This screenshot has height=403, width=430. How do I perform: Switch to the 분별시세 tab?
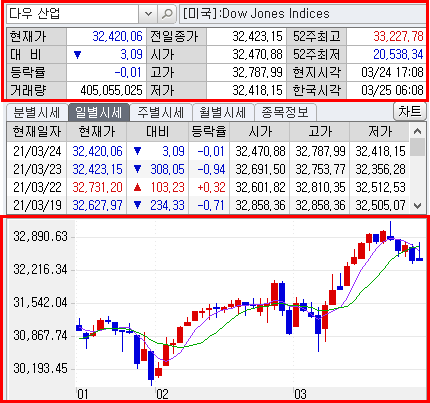pos(37,113)
